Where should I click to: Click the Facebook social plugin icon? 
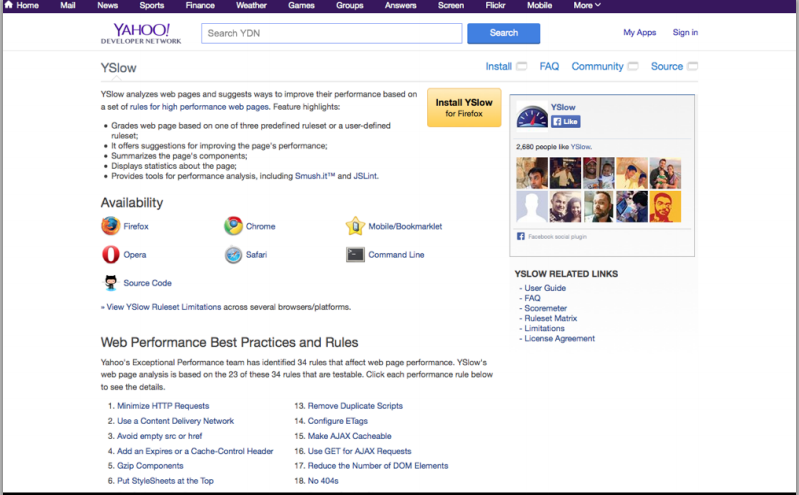tap(521, 236)
